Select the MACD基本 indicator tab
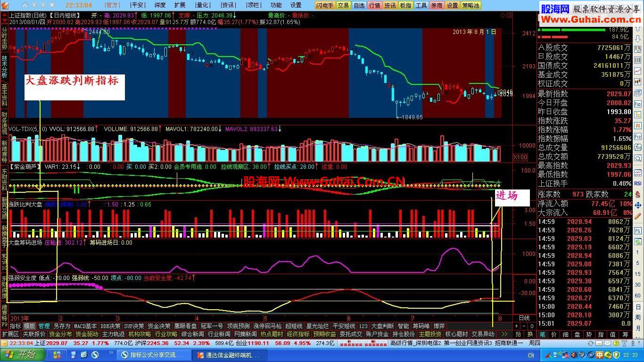The image size is (644, 362). pos(85,326)
